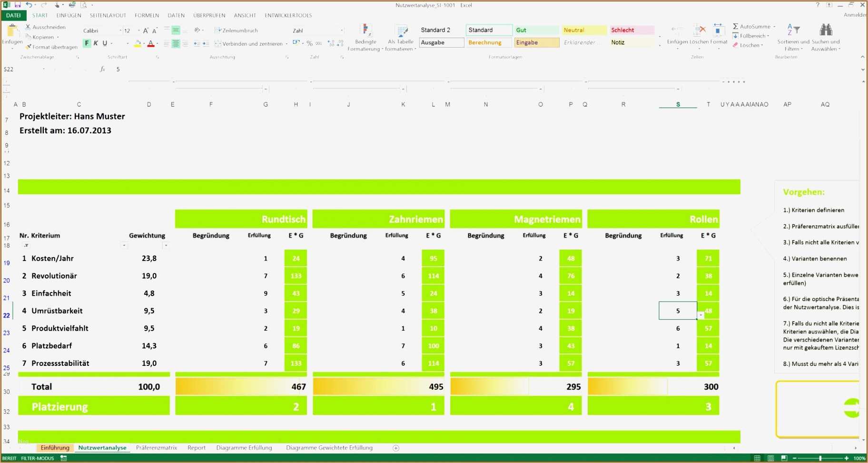This screenshot has height=463, width=868.
Task: Select the Format übertragen (Format Painter) icon
Action: pos(28,47)
